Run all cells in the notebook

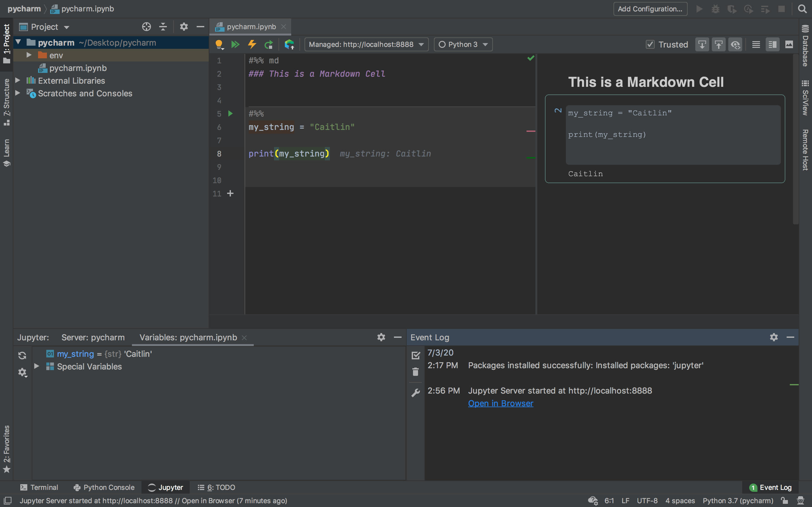236,44
